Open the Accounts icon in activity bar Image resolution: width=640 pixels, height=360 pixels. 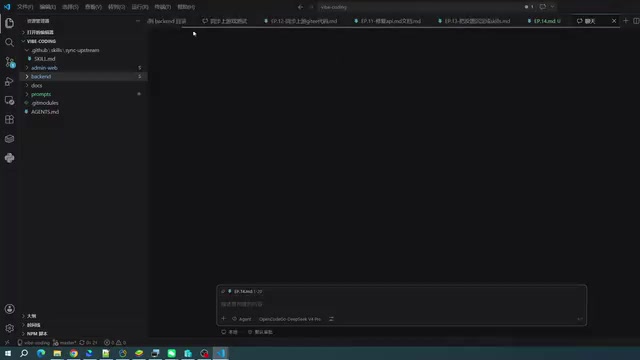point(9,309)
